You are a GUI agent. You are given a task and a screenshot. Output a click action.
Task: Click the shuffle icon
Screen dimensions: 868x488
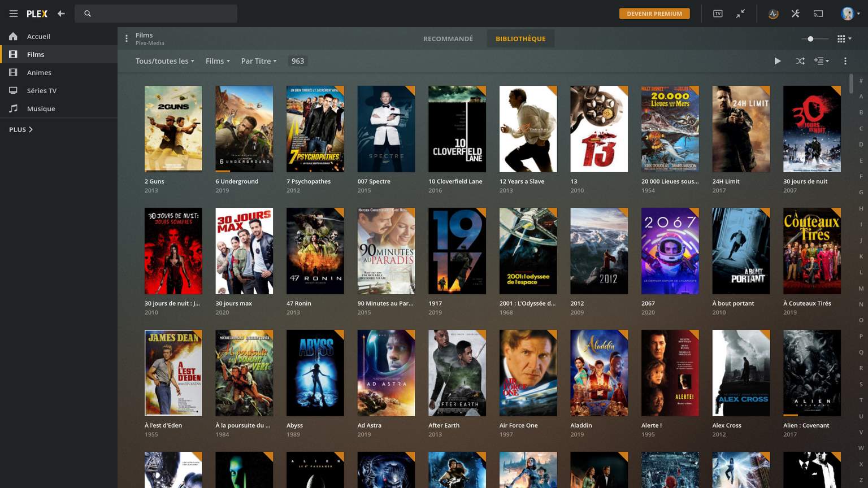800,61
